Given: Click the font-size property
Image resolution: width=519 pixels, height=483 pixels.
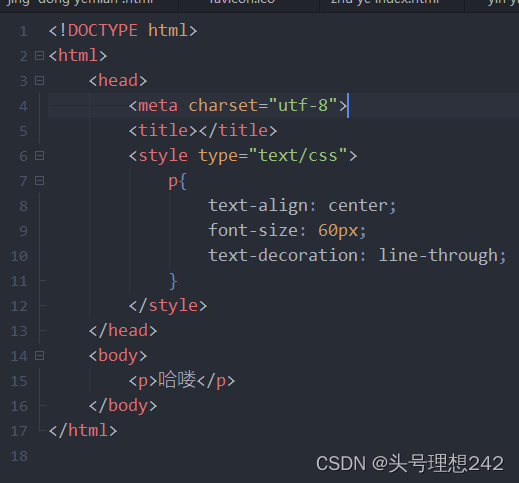Looking at the screenshot, I should tap(253, 230).
